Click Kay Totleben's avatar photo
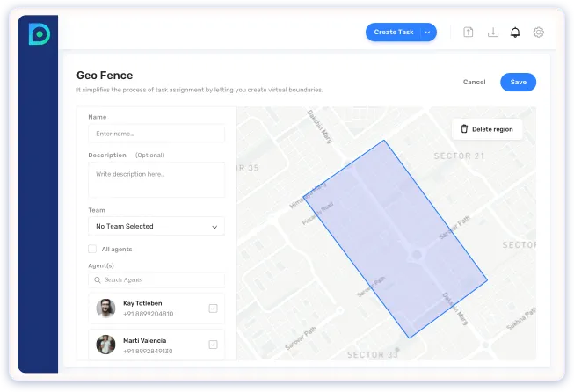Image resolution: width=574 pixels, height=392 pixels. tap(105, 309)
